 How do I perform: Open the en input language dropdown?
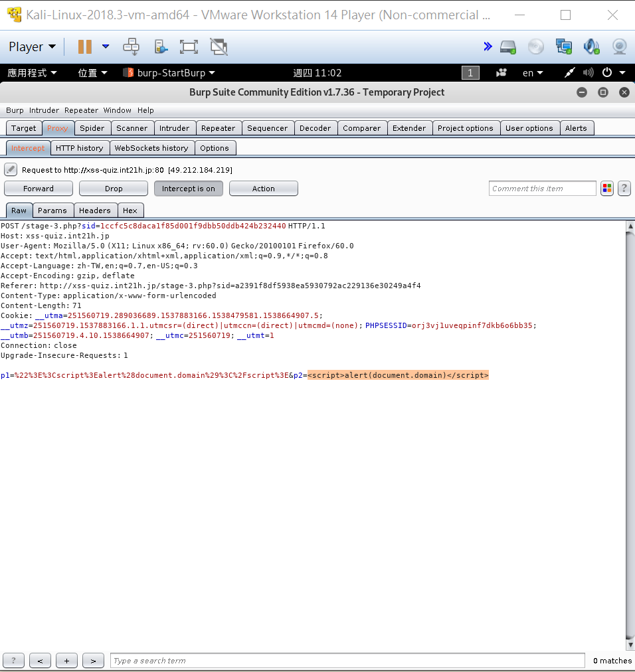tap(533, 73)
